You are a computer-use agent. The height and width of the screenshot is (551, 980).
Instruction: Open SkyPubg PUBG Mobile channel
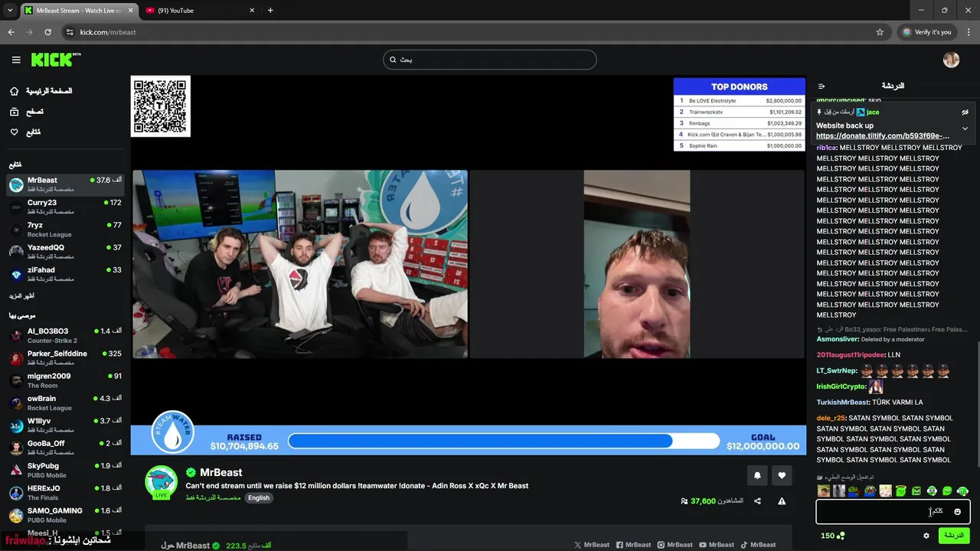click(65, 470)
